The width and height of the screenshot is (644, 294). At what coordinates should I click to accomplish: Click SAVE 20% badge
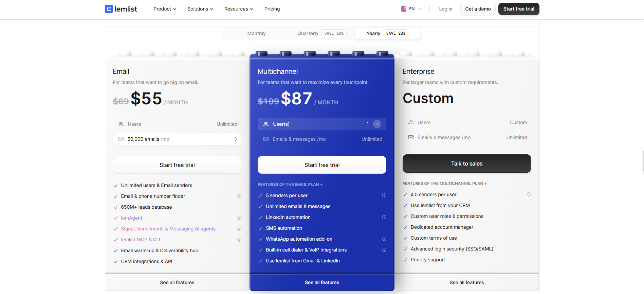click(395, 33)
